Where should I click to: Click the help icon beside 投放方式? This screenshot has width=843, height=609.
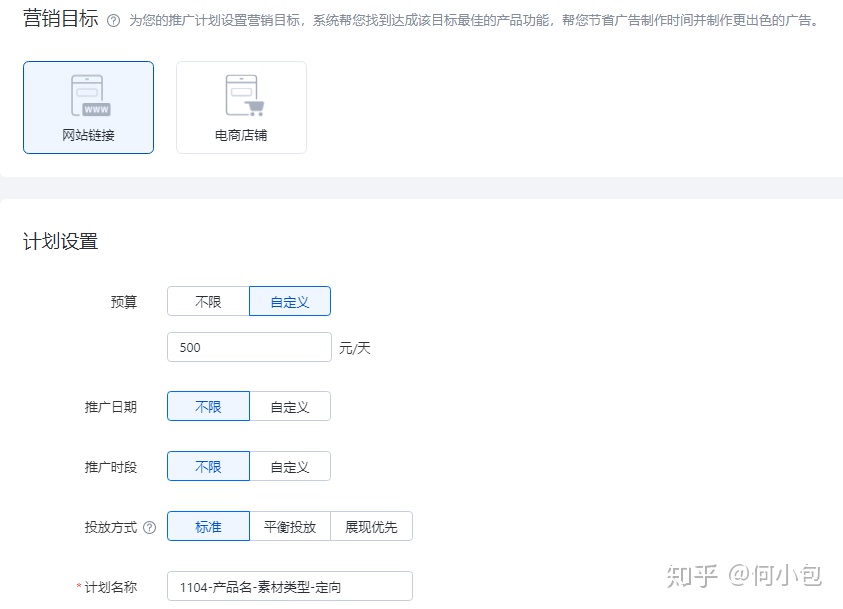coord(150,527)
